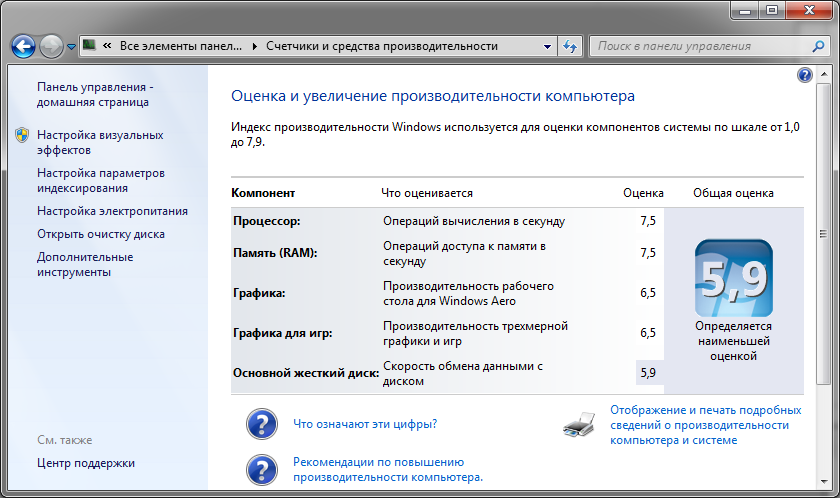
Task: Select "Счетчики и средства производительности" breadcrumb
Action: click(x=381, y=46)
